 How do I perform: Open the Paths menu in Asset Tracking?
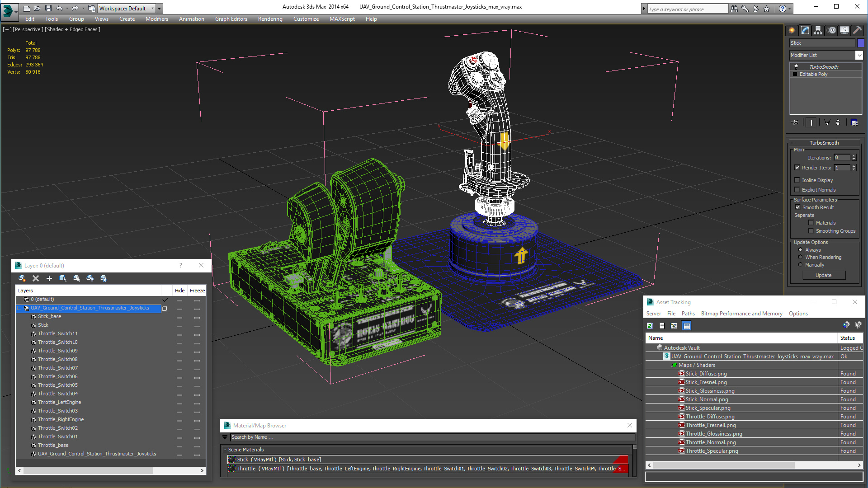(x=688, y=314)
